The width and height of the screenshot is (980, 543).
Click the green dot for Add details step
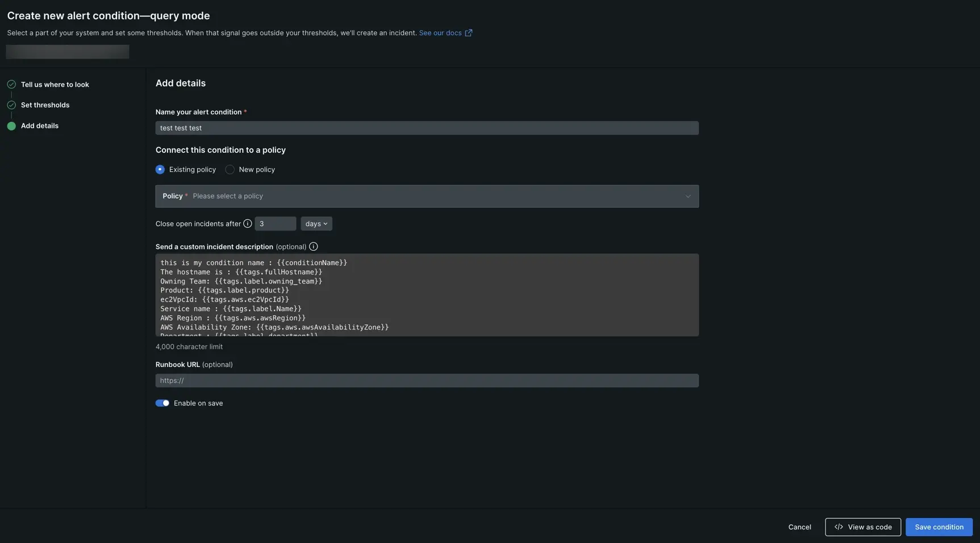click(x=11, y=126)
